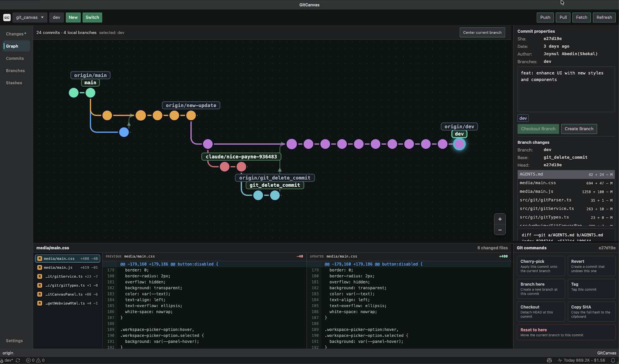This screenshot has width=619, height=364.
Task: Open the Stashes sidebar tab
Action: point(17,83)
